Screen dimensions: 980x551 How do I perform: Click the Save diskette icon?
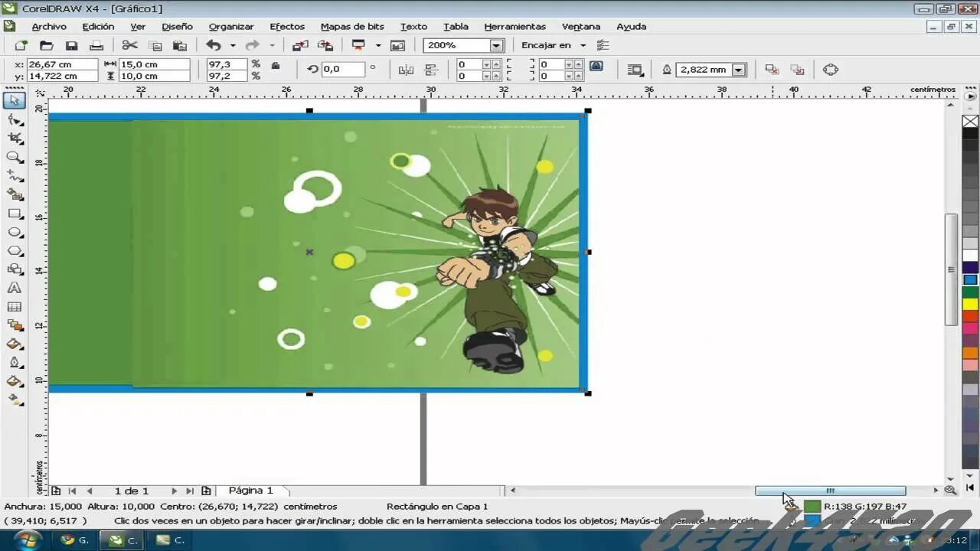pyautogui.click(x=71, y=46)
